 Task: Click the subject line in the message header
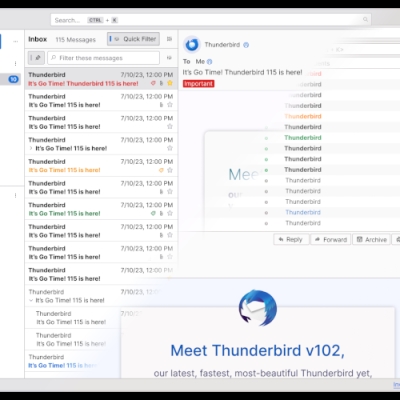coord(242,72)
